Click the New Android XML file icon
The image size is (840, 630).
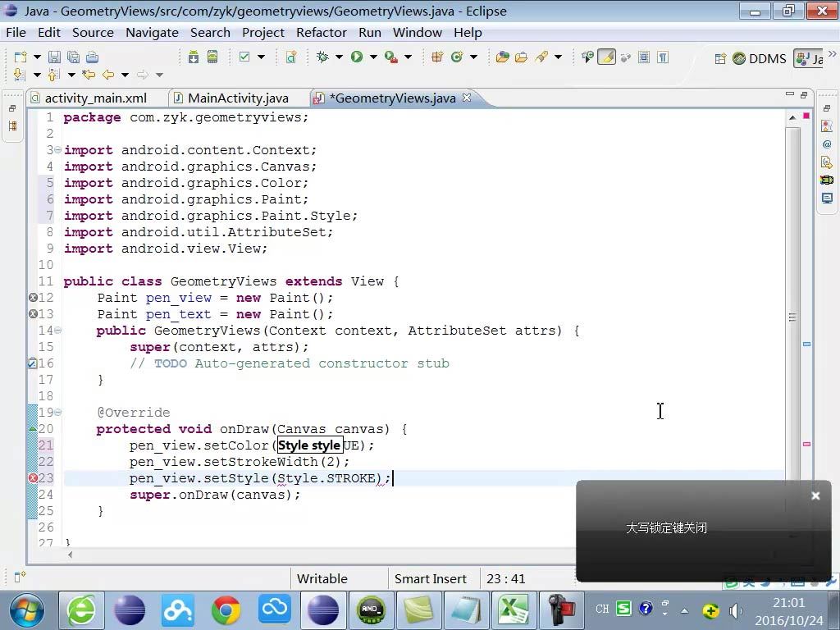point(291,57)
